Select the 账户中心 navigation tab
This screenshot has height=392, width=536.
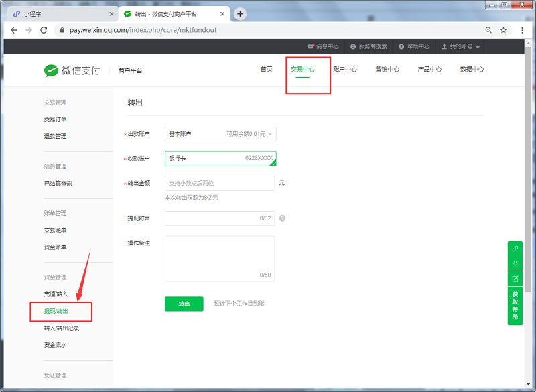point(345,70)
